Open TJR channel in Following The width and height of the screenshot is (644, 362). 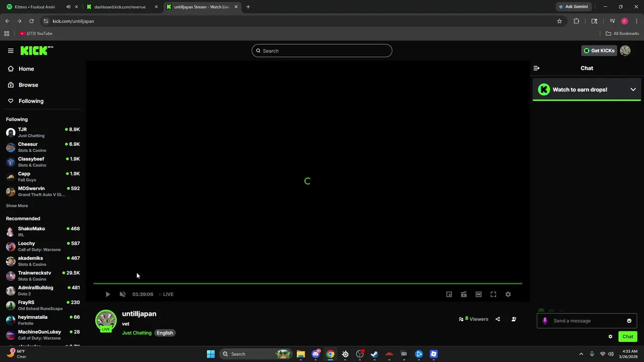click(43, 132)
